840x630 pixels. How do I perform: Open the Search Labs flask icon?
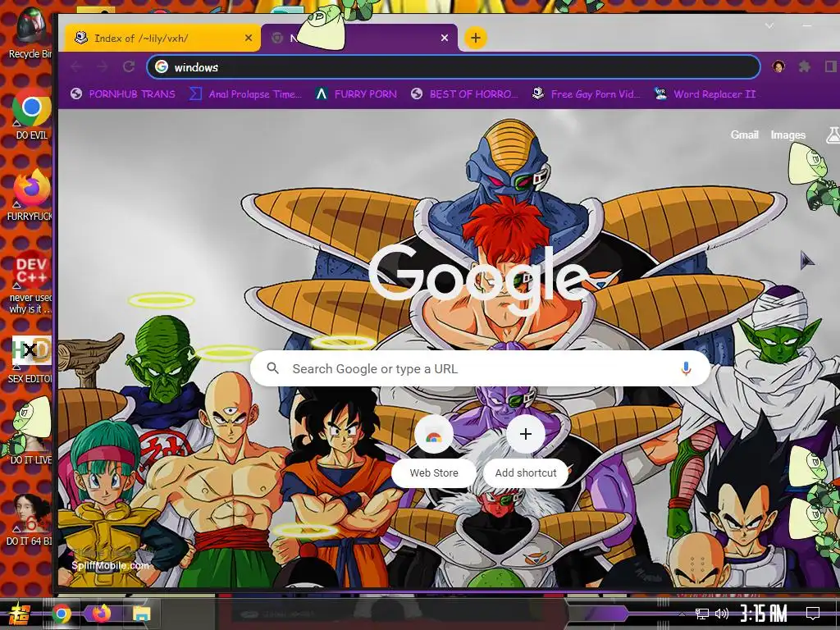(x=833, y=135)
